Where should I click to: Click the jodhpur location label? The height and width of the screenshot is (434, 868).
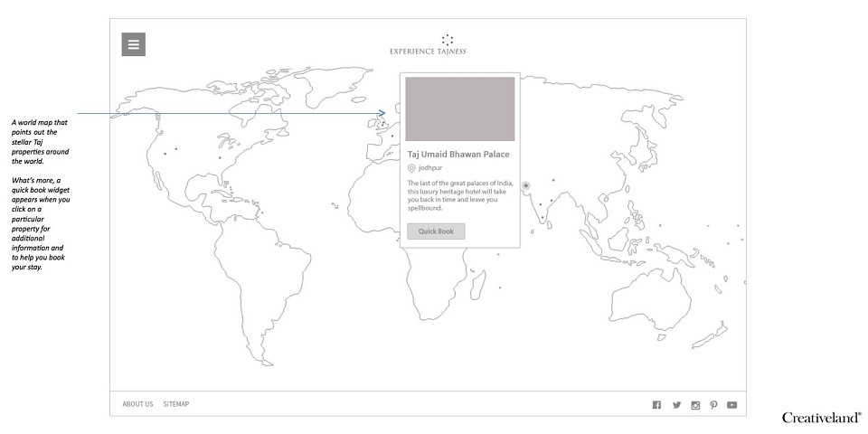(x=430, y=168)
